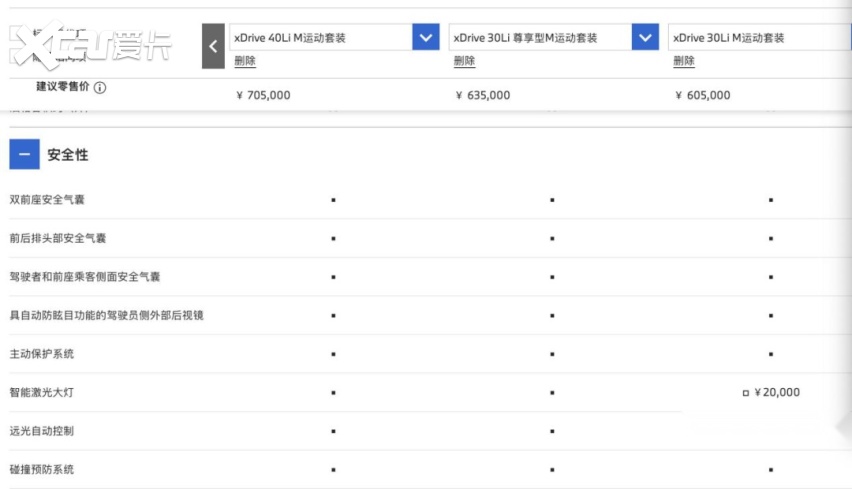
Task: Click the 远光自动控制 row label
Action: coord(41,431)
